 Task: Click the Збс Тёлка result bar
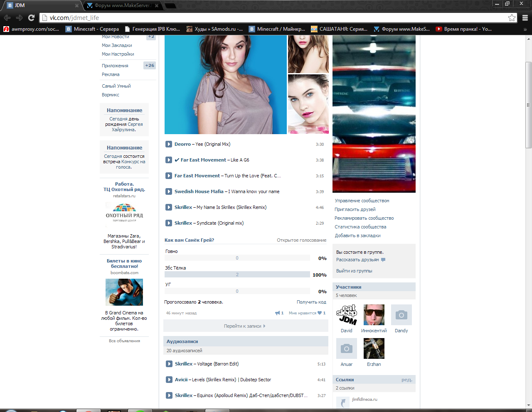click(x=237, y=275)
